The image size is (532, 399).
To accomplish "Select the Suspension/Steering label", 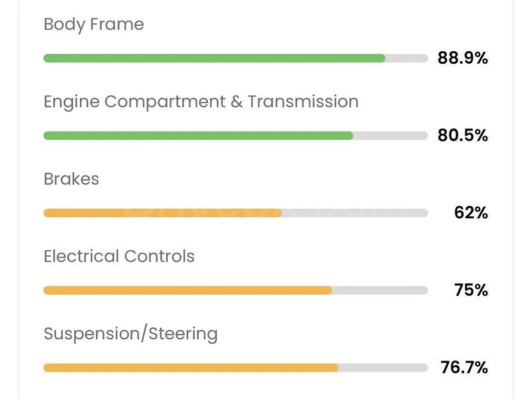I will click(130, 333).
